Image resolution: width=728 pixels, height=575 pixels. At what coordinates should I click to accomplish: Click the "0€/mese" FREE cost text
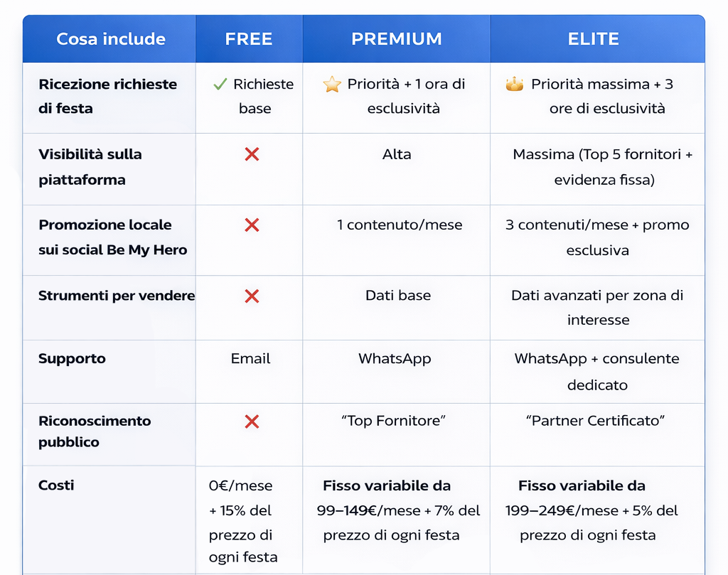click(240, 486)
